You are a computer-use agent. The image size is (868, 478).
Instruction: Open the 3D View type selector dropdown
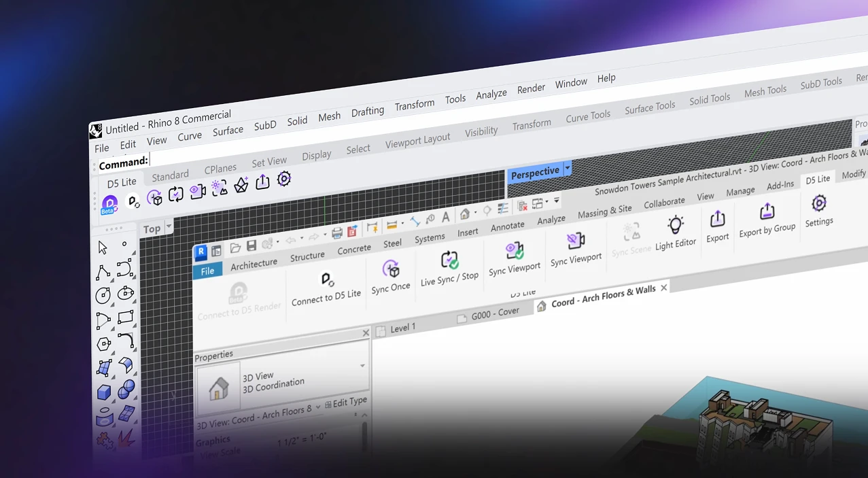pyautogui.click(x=362, y=366)
